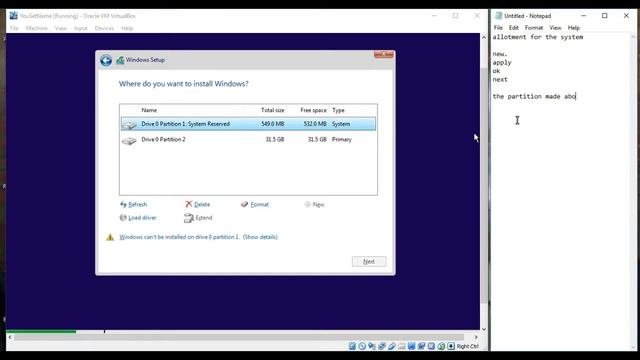Open the Help menu in Notepad
Viewport: 640px width, 360px height.
573,28
